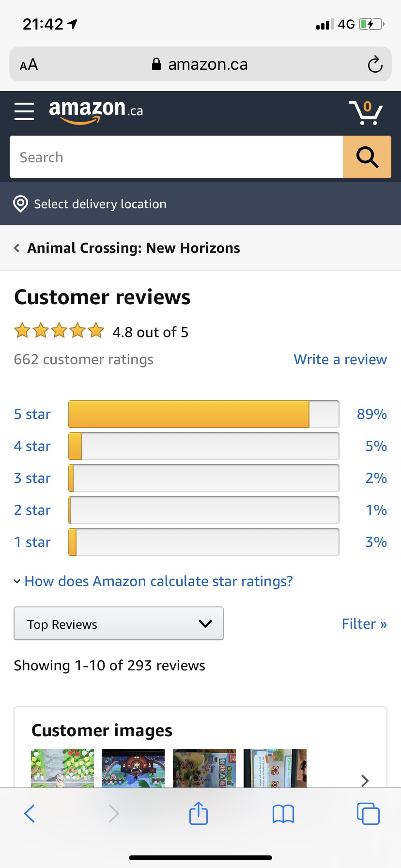Screen dimensions: 401x868
Task: Open the AA reader text options
Action: (29, 64)
